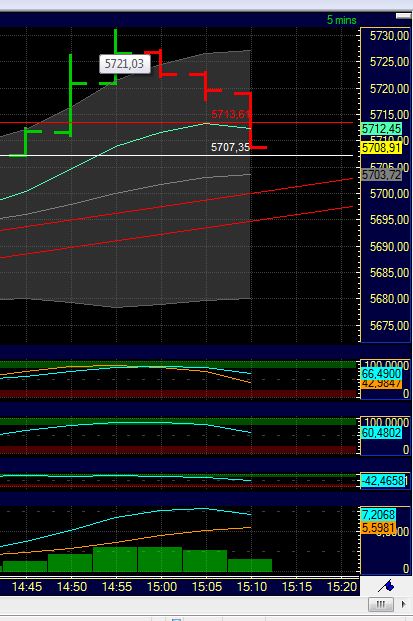Click the 5720,00 price axis label
Screen dimensions: 413x621
coord(389,88)
